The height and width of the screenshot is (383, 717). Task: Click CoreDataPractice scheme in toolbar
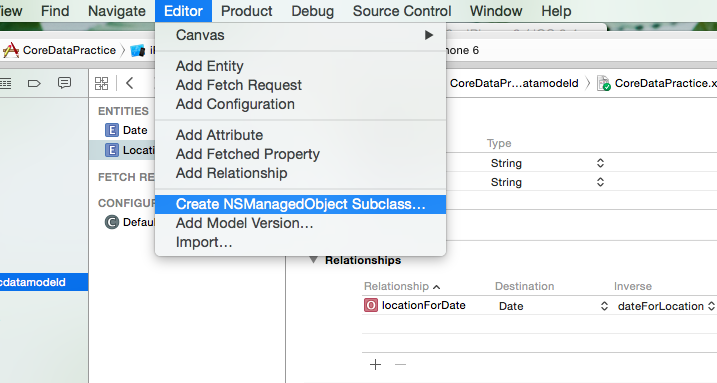click(x=70, y=50)
